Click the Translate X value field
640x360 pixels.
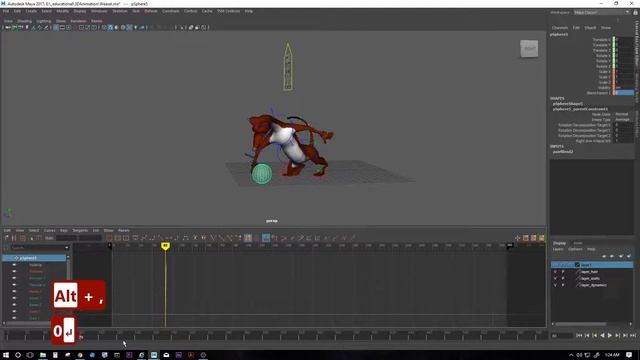(x=624, y=40)
